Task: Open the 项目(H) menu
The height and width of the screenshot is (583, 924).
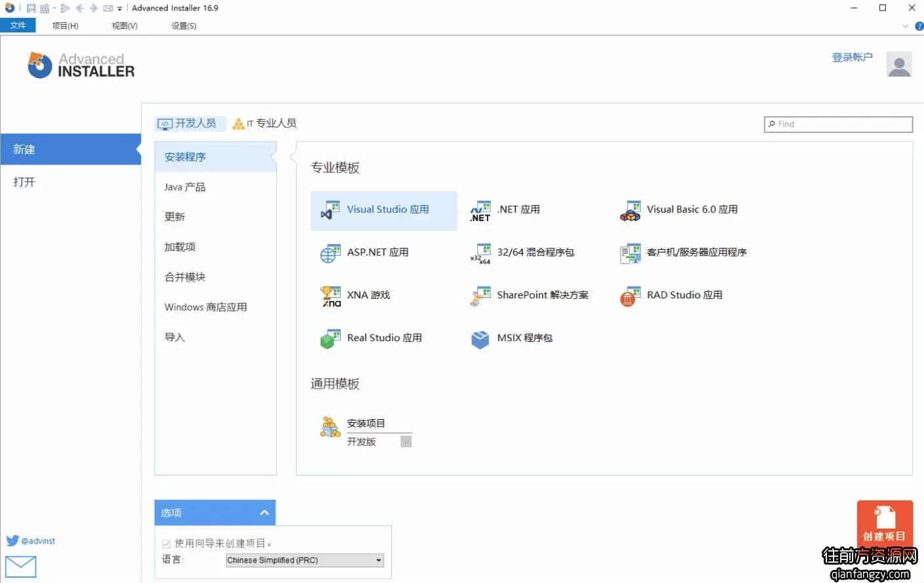Action: (65, 26)
